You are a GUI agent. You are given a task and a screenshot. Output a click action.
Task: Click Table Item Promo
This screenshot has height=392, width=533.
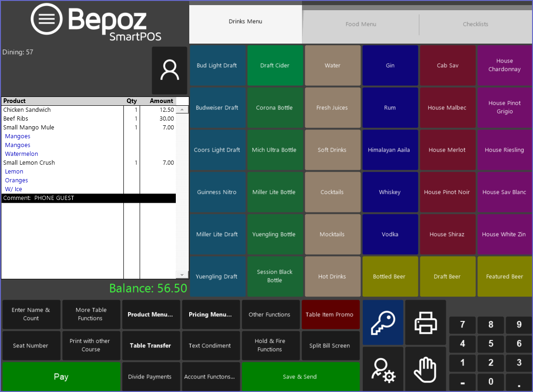coord(330,315)
